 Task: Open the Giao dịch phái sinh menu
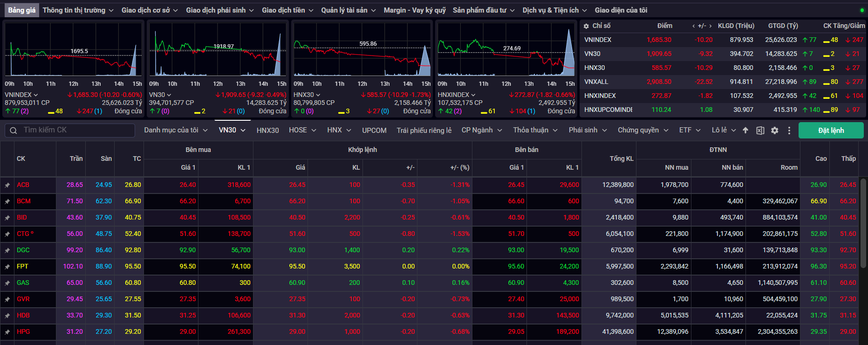(219, 10)
